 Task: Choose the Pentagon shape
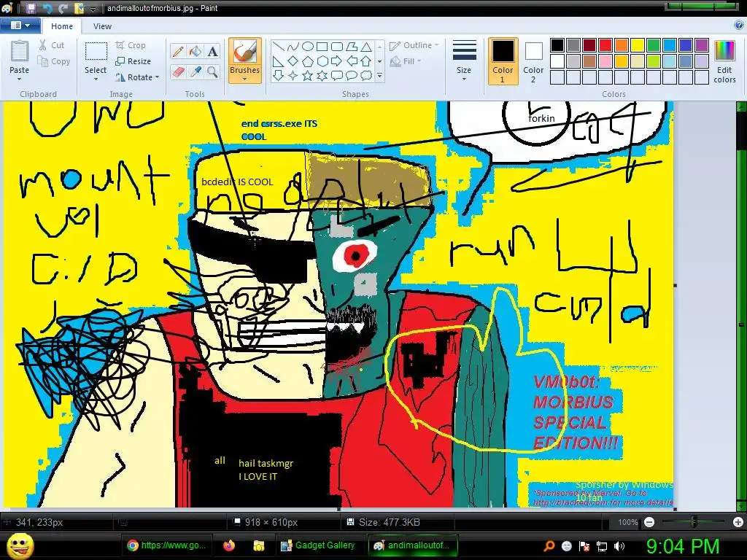[308, 61]
